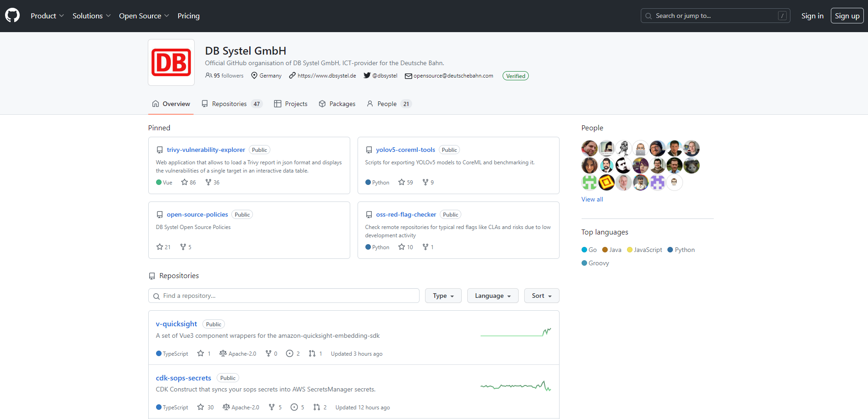Click star count 10 on oss-red-flag-checker

tap(406, 247)
